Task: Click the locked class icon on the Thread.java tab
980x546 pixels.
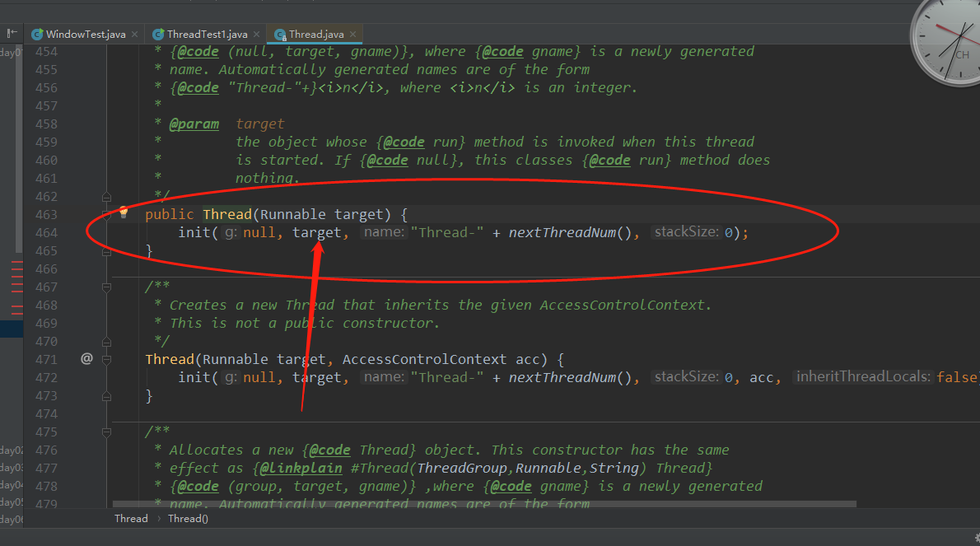Action: 280,35
